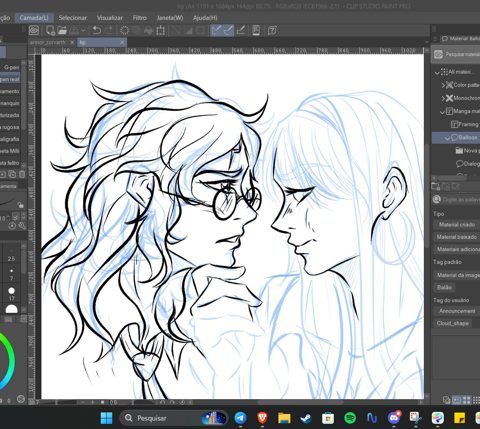Image resolution: width=480 pixels, height=429 pixels.
Task: Click the Windows Start button
Action: click(x=107, y=418)
